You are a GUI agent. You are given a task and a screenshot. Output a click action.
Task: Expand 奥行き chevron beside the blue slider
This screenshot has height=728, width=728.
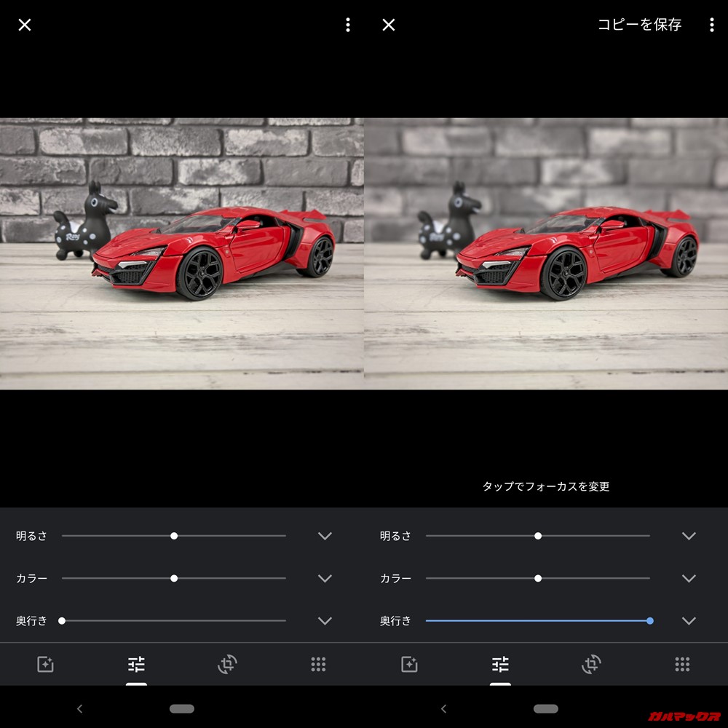[689, 621]
